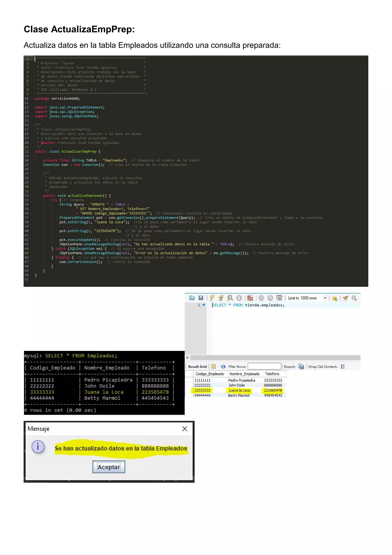
Task: Refresh results with blue arrows icon
Action: click(223, 366)
